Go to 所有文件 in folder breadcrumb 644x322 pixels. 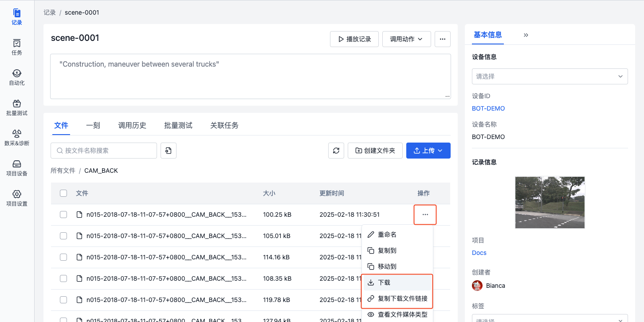[x=63, y=171]
